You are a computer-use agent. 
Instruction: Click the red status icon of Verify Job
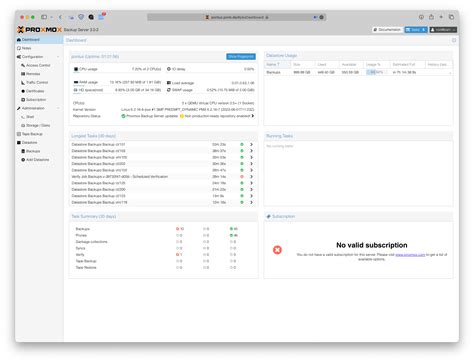click(242, 177)
